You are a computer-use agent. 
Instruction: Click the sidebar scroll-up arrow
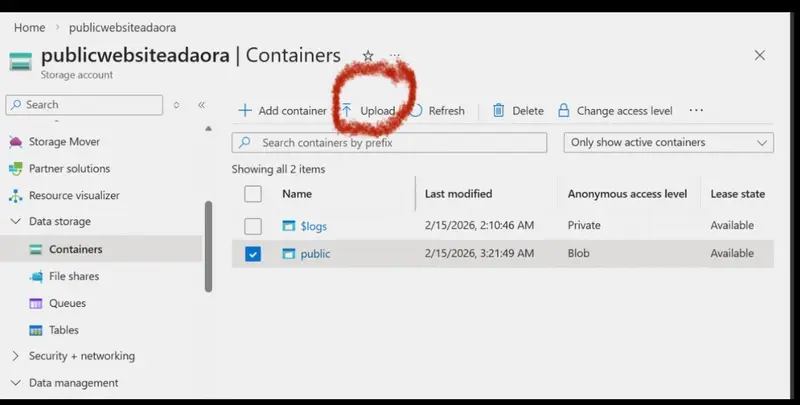[208, 129]
